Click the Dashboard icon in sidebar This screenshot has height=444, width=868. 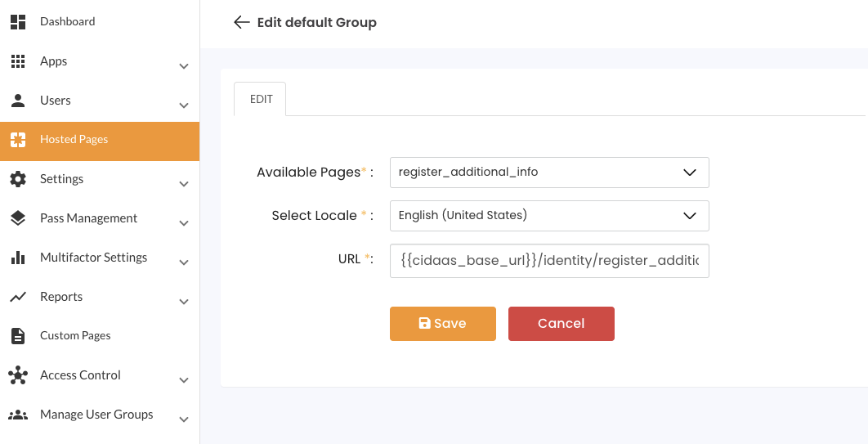[18, 22]
